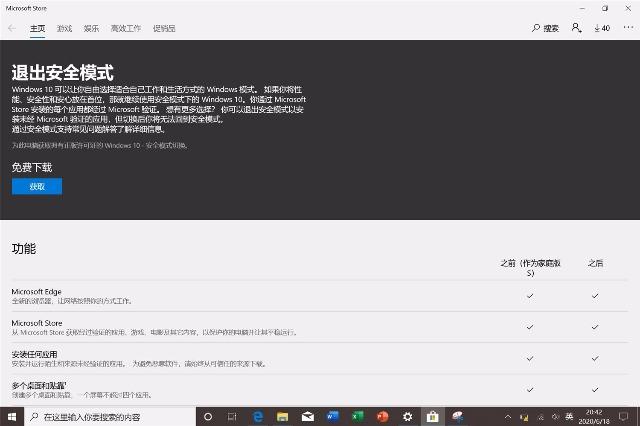Image resolution: width=640 pixels, height=426 pixels.
Task: Launch Excel from the taskbar
Action: (x=358, y=417)
